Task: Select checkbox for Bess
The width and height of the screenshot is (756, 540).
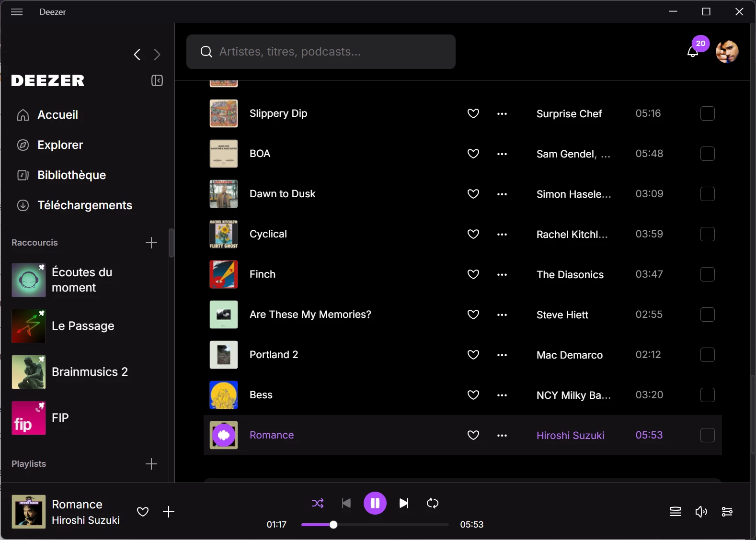Action: point(708,395)
